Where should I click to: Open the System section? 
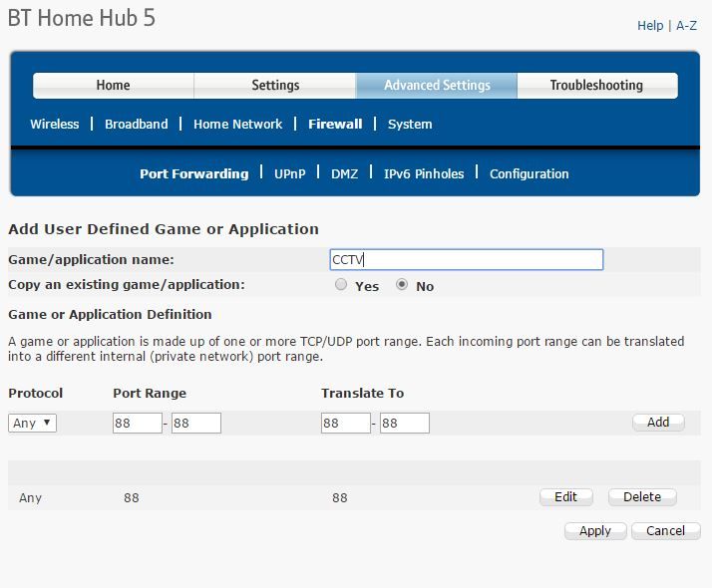pyautogui.click(x=410, y=124)
